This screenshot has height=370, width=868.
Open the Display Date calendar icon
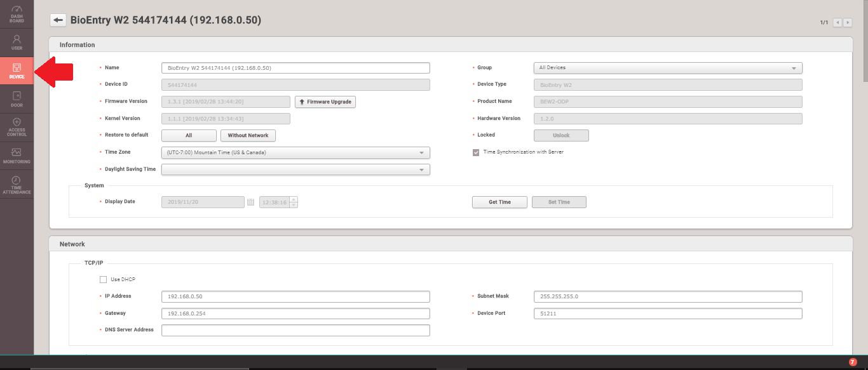[251, 202]
